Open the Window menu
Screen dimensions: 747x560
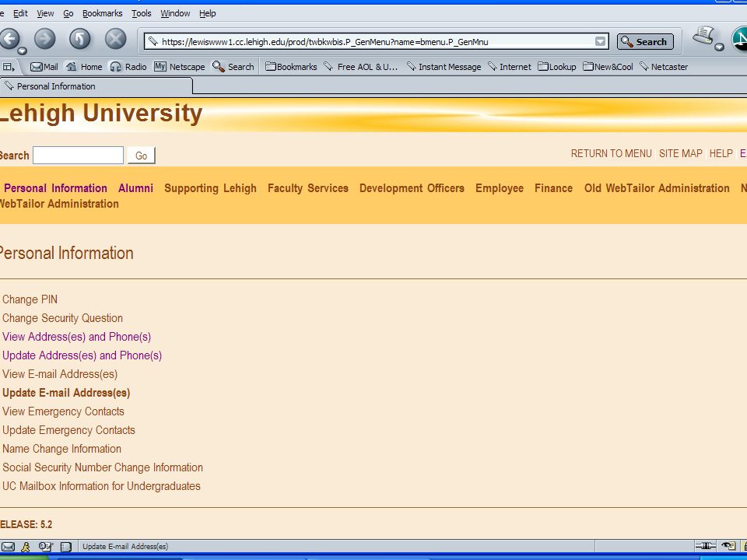175,13
